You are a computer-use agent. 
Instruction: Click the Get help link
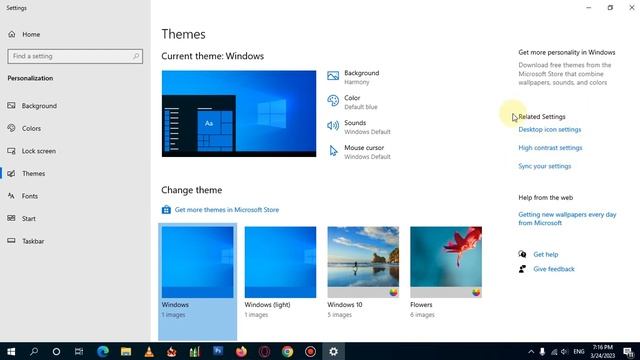click(x=546, y=254)
